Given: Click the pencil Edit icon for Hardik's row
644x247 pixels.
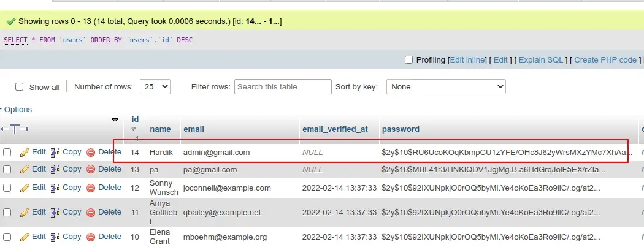Looking at the screenshot, I should coord(25,152).
